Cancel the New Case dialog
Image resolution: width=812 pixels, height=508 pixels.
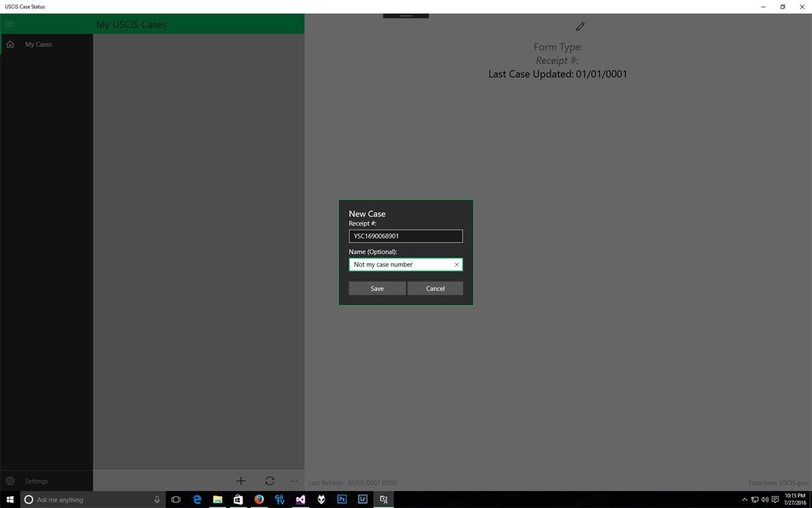(435, 288)
